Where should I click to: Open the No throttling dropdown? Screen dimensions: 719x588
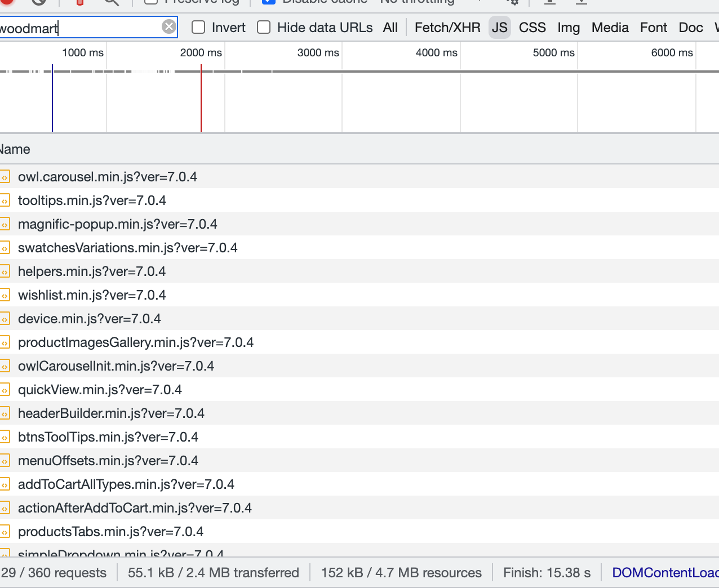tap(431, 2)
